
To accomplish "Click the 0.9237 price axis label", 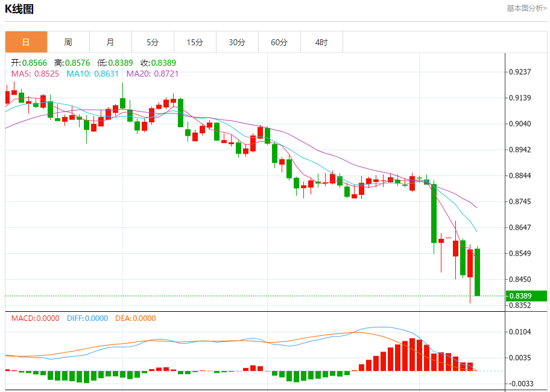I will [520, 72].
